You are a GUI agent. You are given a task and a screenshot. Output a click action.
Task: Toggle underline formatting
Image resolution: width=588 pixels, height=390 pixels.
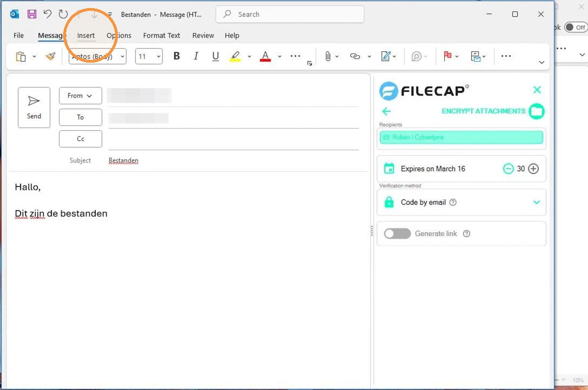coord(215,56)
